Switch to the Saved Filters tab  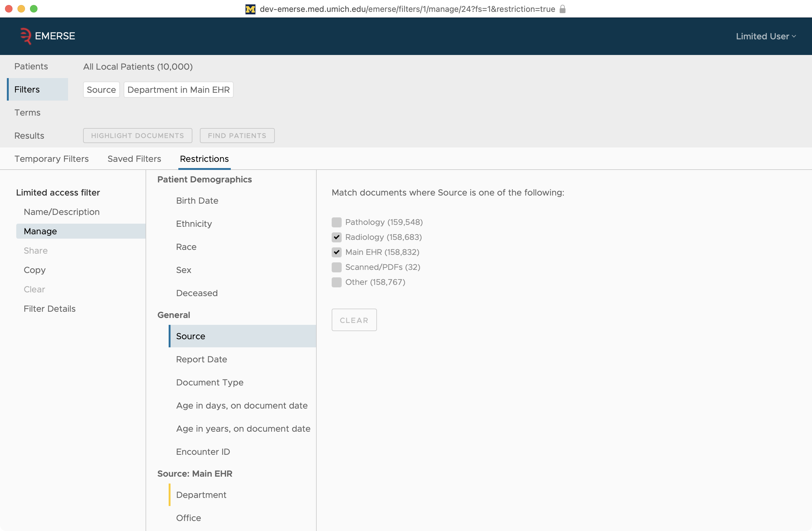134,159
